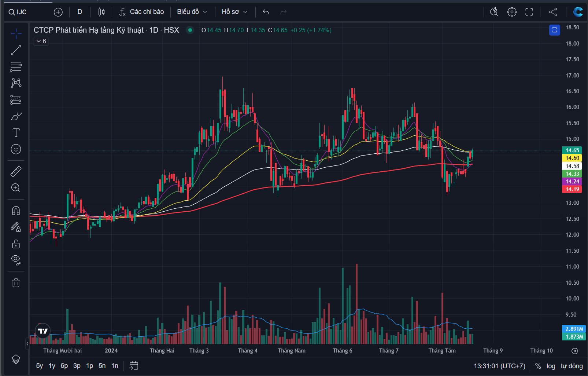Select the trend line drawing tool
Viewport: 588px width, 376px height.
tap(16, 50)
